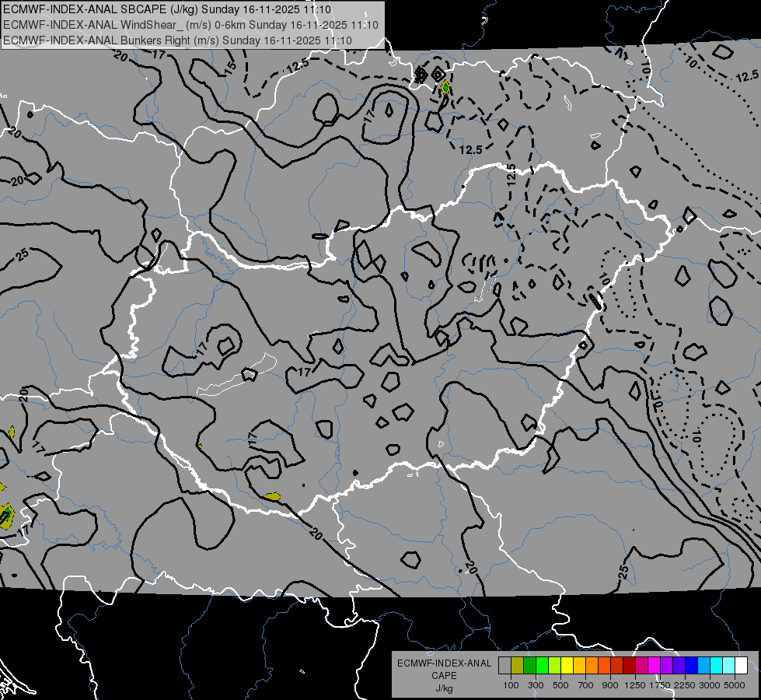Pick the bright magenta legend swatch

[x=655, y=666]
